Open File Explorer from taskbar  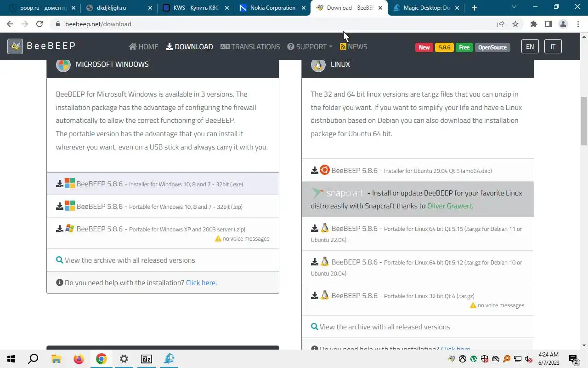pyautogui.click(x=56, y=359)
